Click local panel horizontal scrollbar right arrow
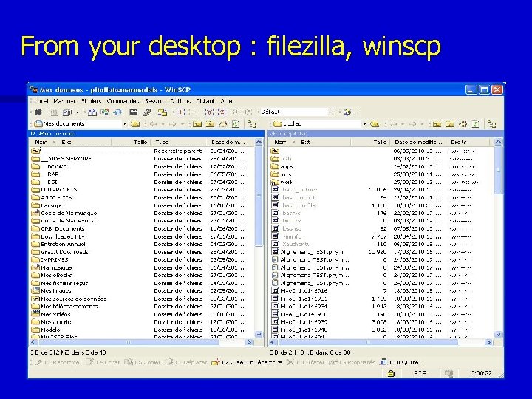Image resolution: width=532 pixels, height=399 pixels. 250,342
